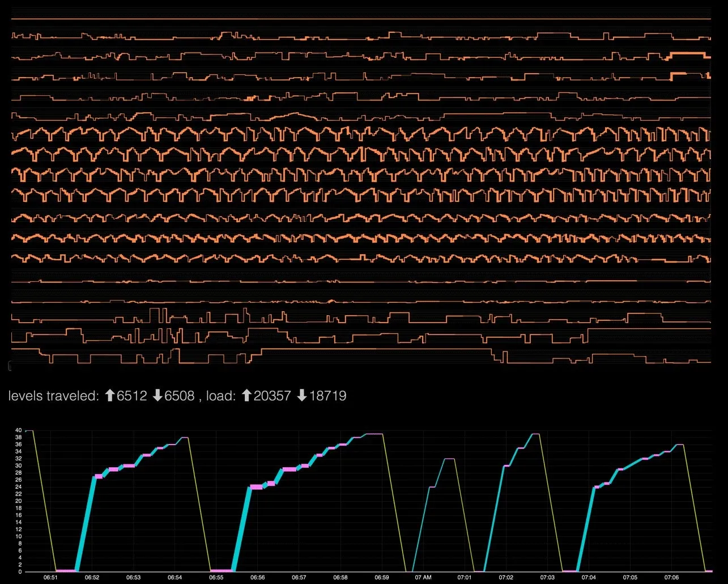Click the level 40 y-axis label

point(18,430)
